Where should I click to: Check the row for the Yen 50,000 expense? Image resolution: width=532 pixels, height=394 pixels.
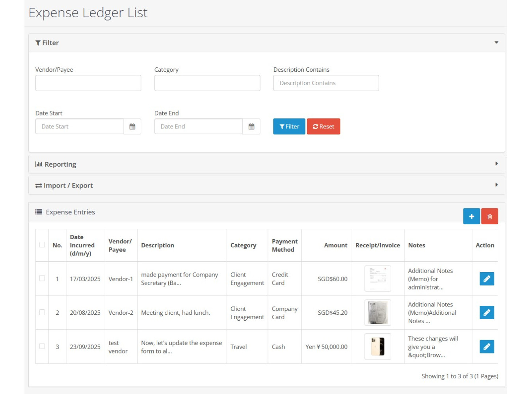42,346
